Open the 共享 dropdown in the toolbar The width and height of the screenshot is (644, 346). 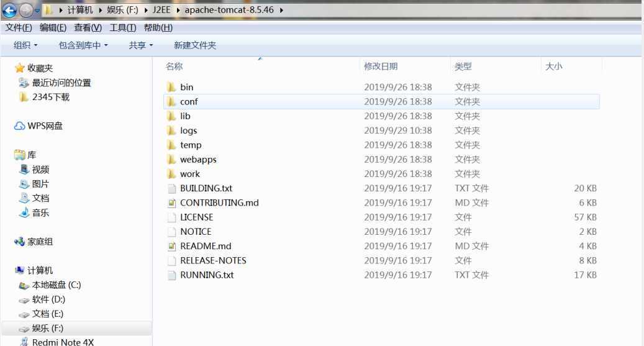(x=140, y=45)
